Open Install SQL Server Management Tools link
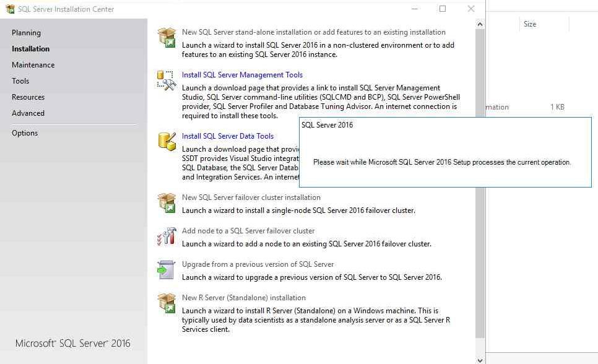The image size is (598, 364). point(242,75)
